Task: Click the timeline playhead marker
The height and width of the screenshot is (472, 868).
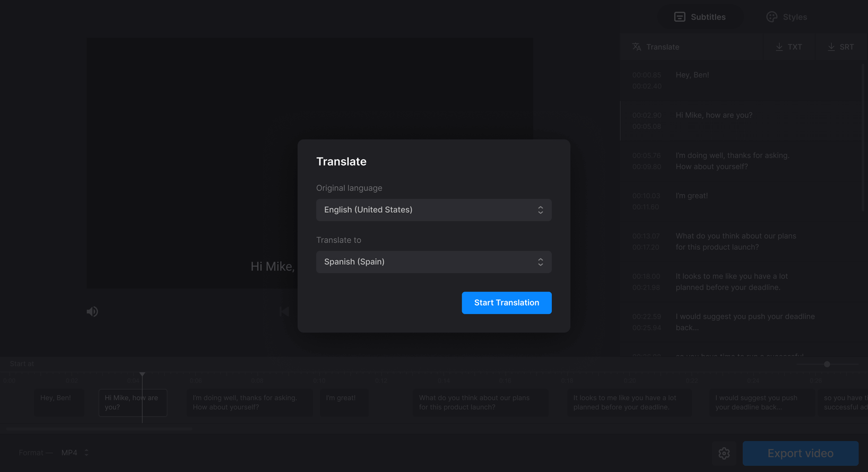Action: (x=142, y=375)
